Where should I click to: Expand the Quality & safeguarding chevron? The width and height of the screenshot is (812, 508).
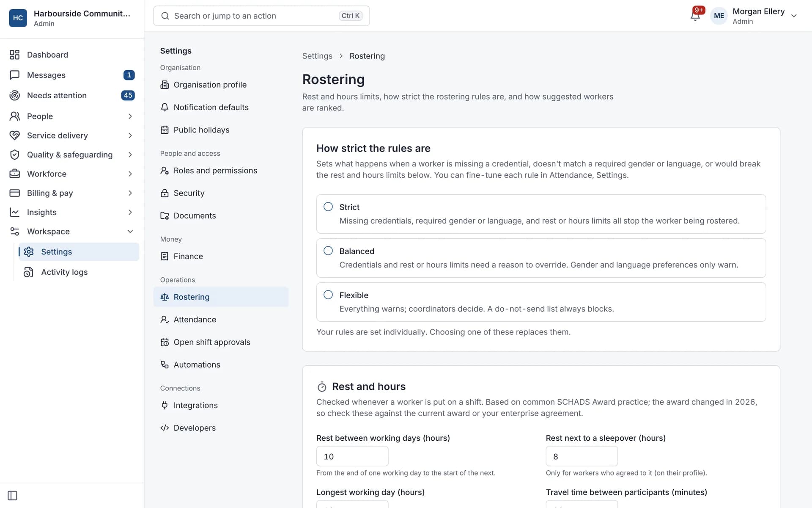(x=130, y=155)
